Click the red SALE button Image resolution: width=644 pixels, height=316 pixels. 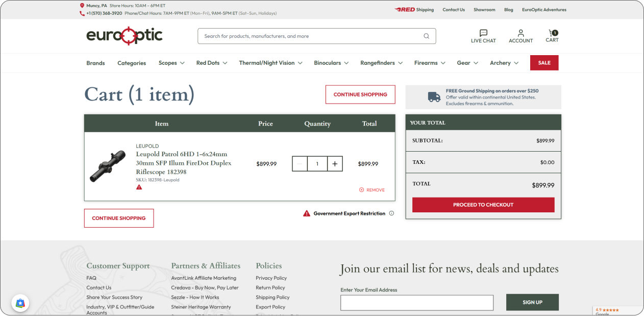544,63
